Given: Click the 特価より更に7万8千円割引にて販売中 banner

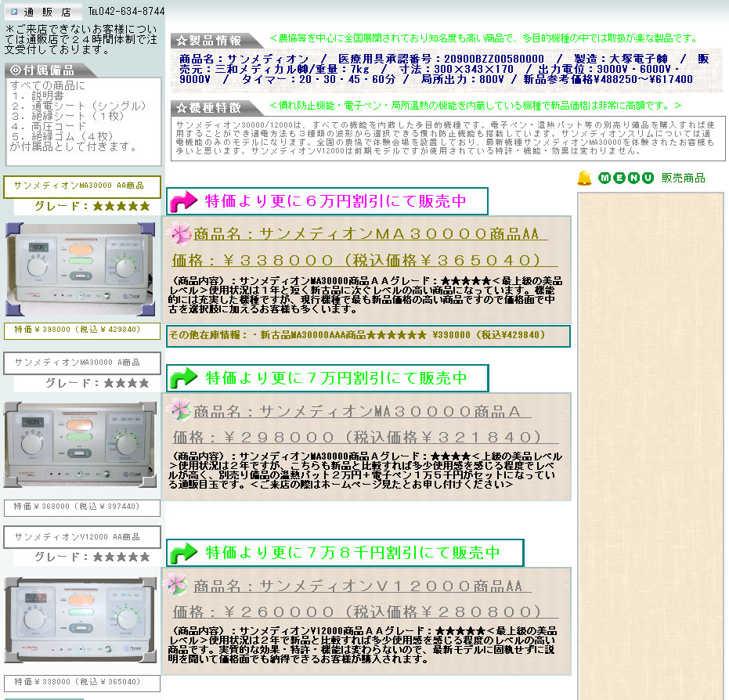Looking at the screenshot, I should 345,553.
